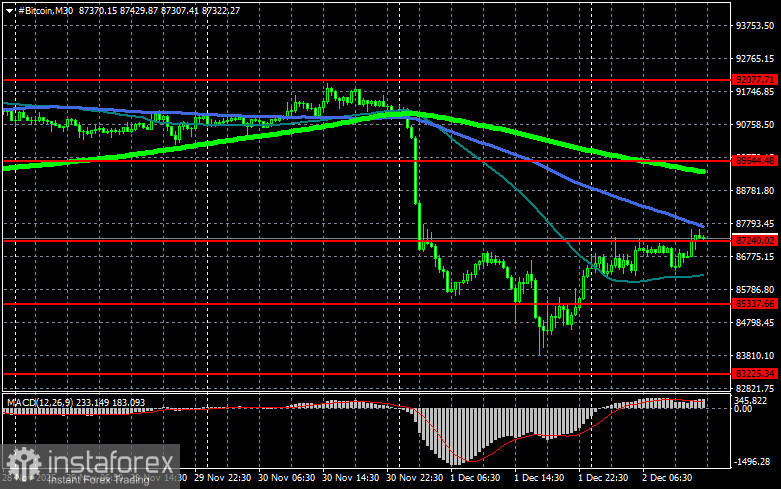Select the red price label 85337.66
Image resolution: width=781 pixels, height=489 pixels.
(x=755, y=303)
